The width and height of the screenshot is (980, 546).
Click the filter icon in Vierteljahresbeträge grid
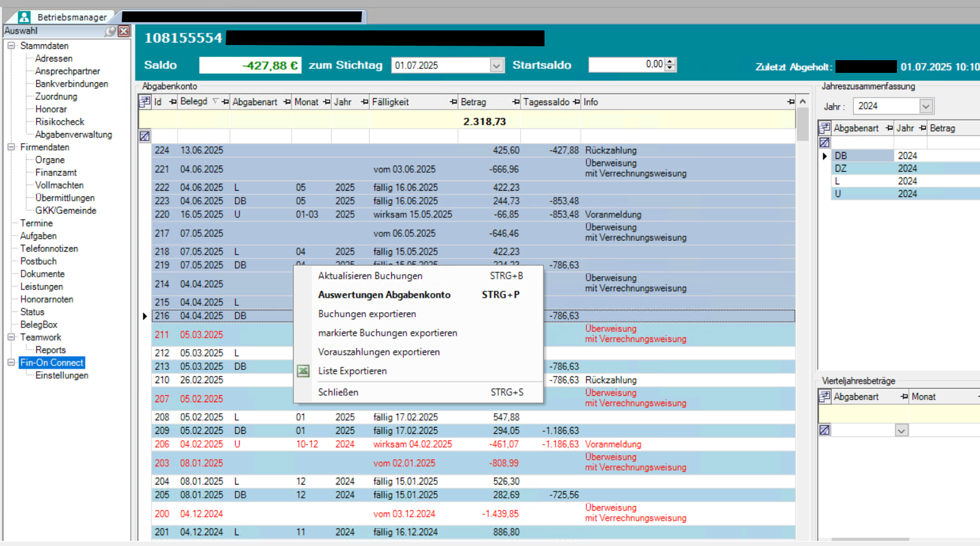824,431
